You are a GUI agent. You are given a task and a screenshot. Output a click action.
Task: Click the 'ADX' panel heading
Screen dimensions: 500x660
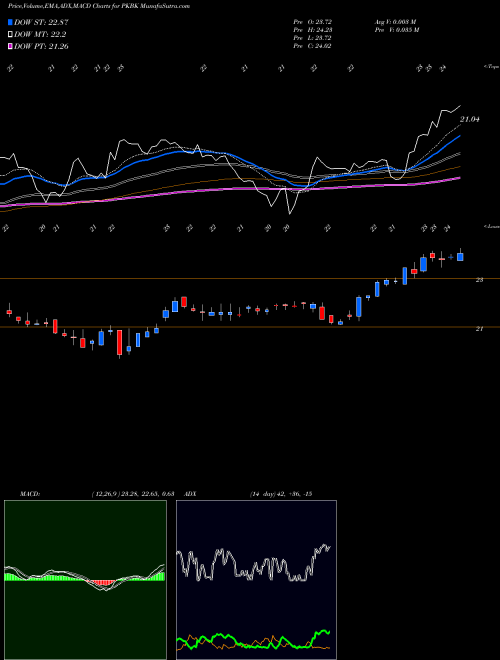tap(190, 494)
